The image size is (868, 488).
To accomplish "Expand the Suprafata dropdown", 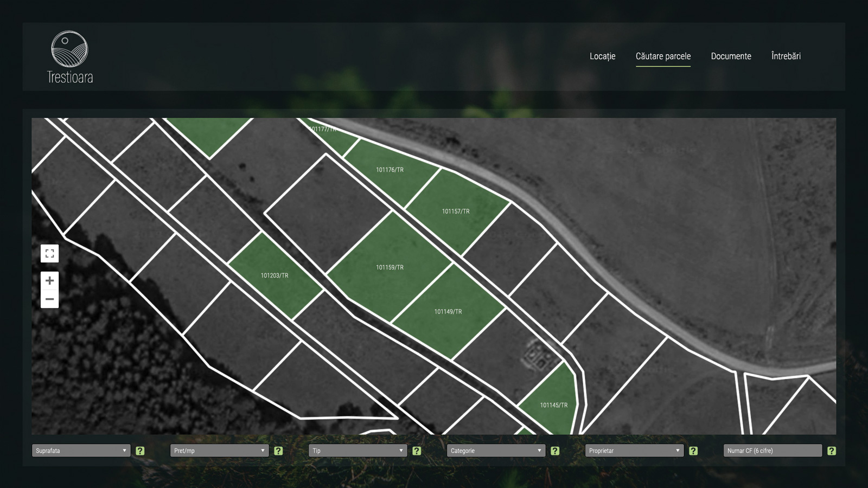I will 81,451.
